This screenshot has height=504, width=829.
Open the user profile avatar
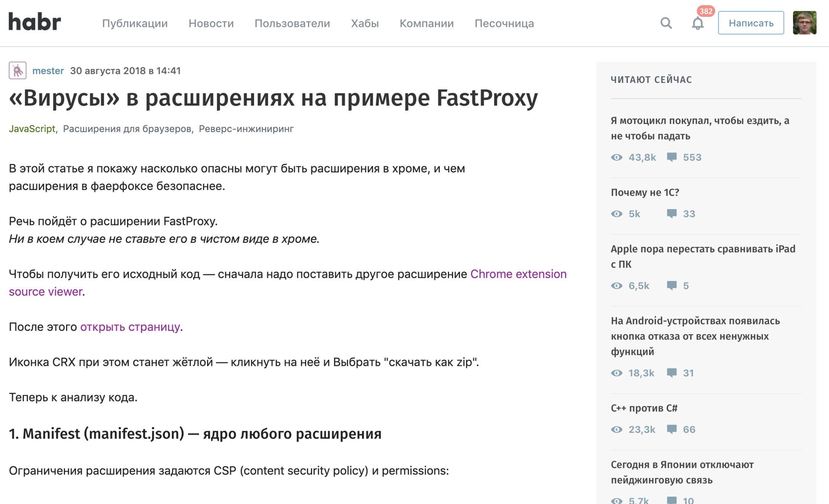coord(804,23)
